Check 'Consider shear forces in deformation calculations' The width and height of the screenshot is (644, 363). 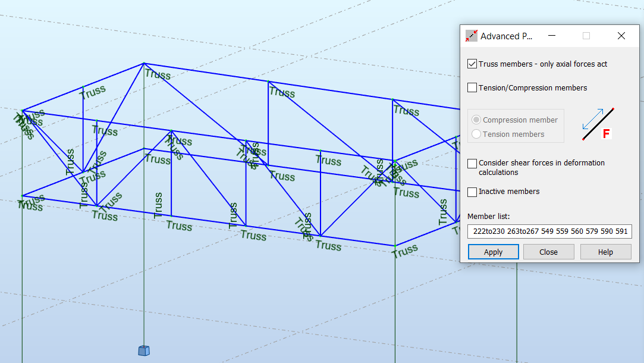tap(473, 163)
